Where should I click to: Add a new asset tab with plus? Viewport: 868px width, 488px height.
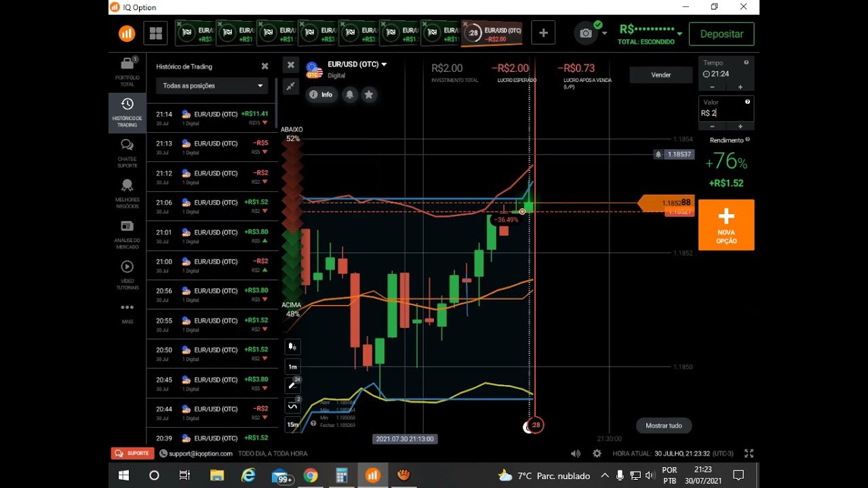click(543, 33)
